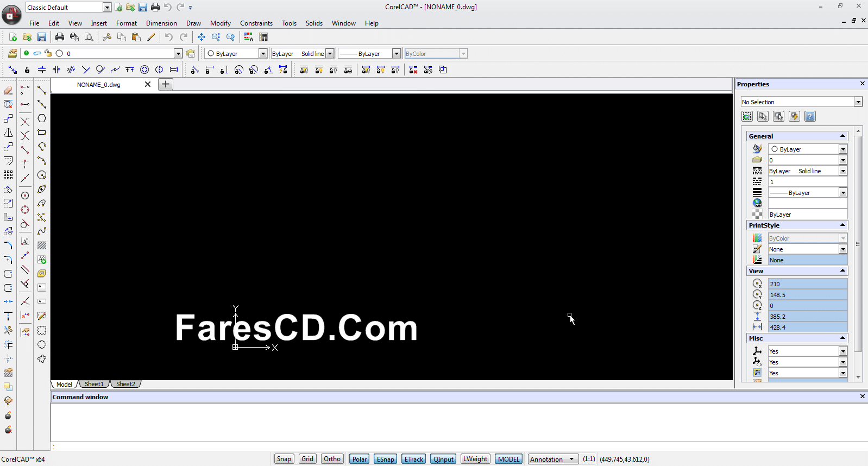Click the Print icon in the standard toolbar
Screen dimensions: 868x466
pyautogui.click(x=60, y=37)
